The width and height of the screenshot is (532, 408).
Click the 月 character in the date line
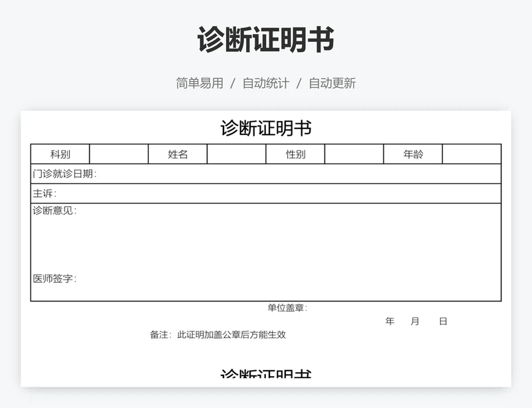click(x=415, y=321)
